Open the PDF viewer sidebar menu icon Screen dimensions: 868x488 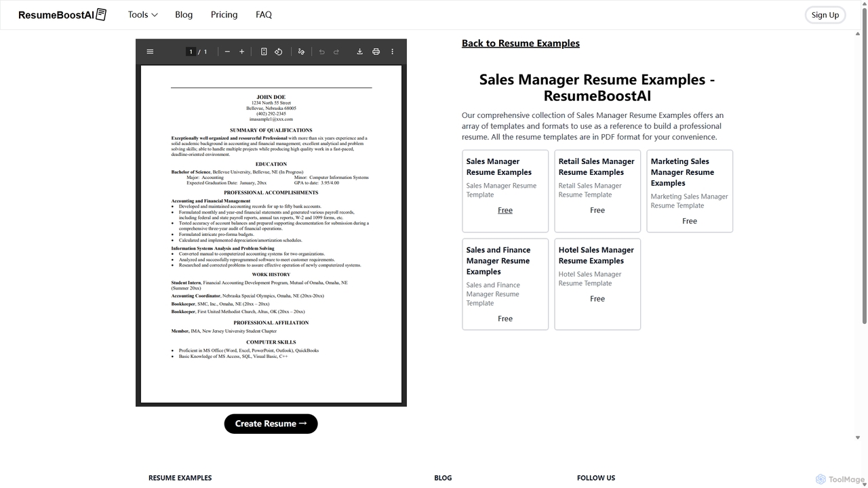point(150,52)
